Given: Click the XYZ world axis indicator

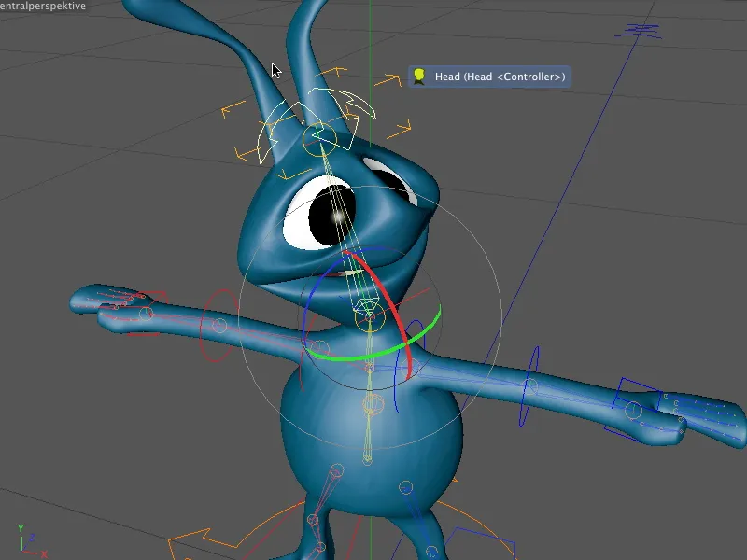Looking at the screenshot, I should coord(31,541).
